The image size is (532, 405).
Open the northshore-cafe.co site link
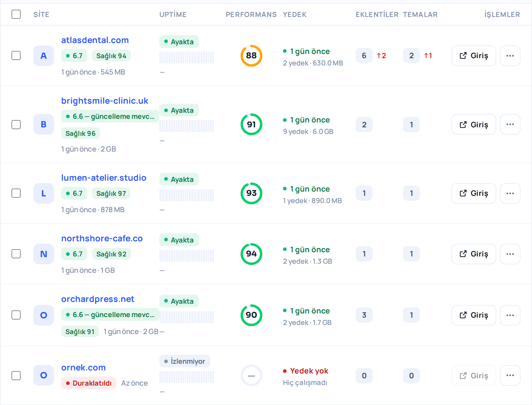pos(102,238)
